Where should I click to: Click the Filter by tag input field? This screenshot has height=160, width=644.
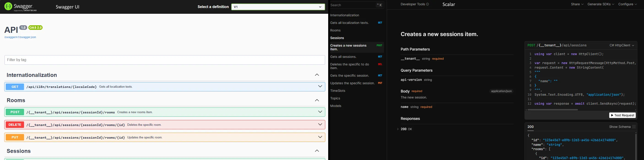pyautogui.click(x=165, y=60)
